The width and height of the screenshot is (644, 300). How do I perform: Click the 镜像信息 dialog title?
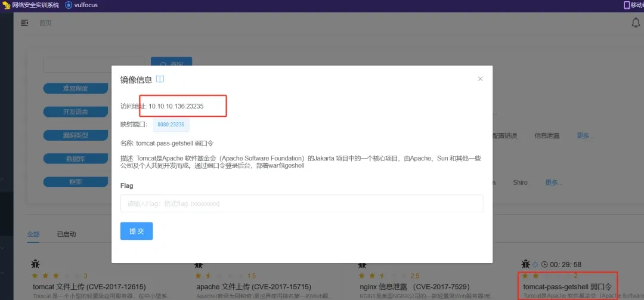tap(136, 79)
